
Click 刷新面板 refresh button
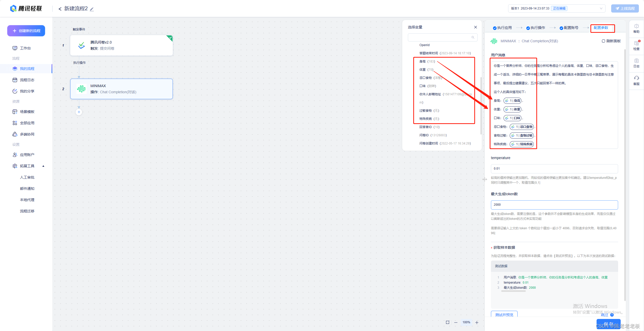click(x=611, y=41)
